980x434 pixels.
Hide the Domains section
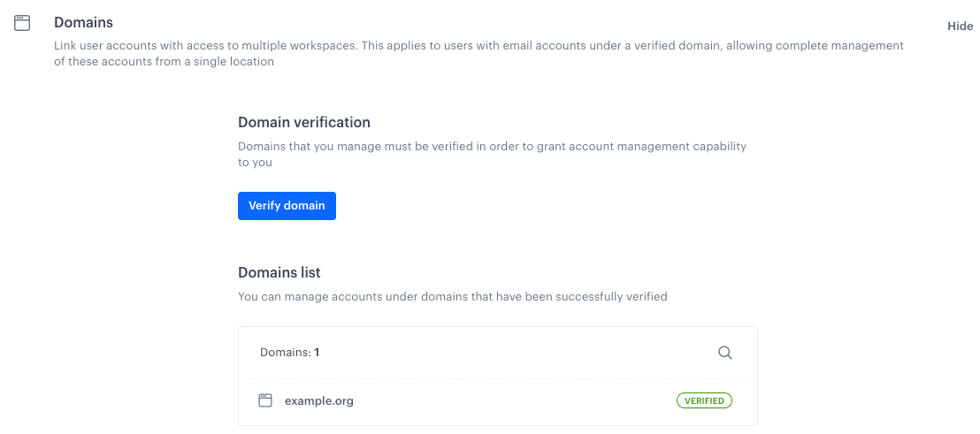click(x=960, y=27)
